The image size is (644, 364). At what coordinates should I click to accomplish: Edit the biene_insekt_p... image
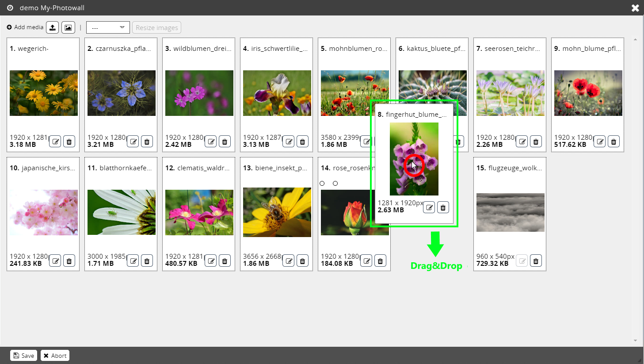click(289, 261)
